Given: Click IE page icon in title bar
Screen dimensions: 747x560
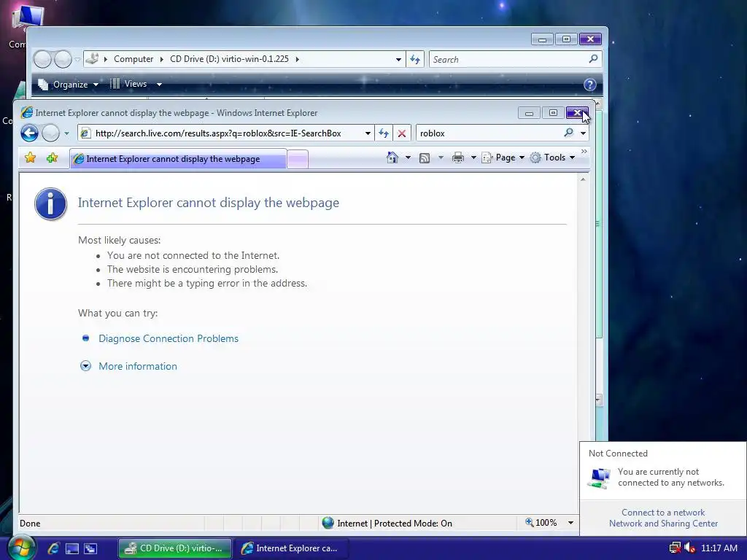Looking at the screenshot, I should coord(27,112).
